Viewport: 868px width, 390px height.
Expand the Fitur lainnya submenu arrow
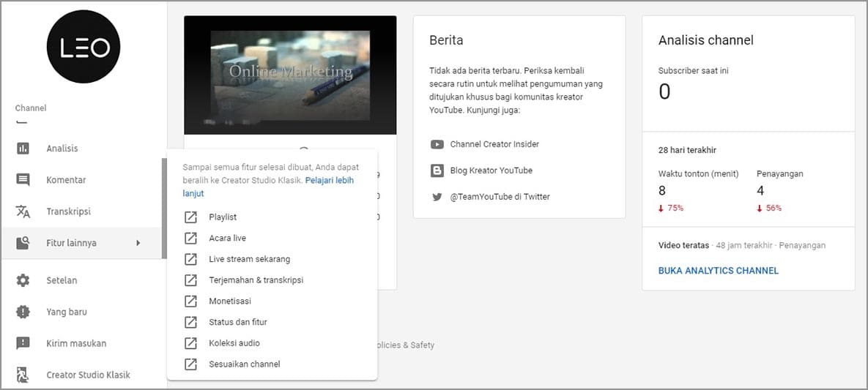(x=138, y=243)
